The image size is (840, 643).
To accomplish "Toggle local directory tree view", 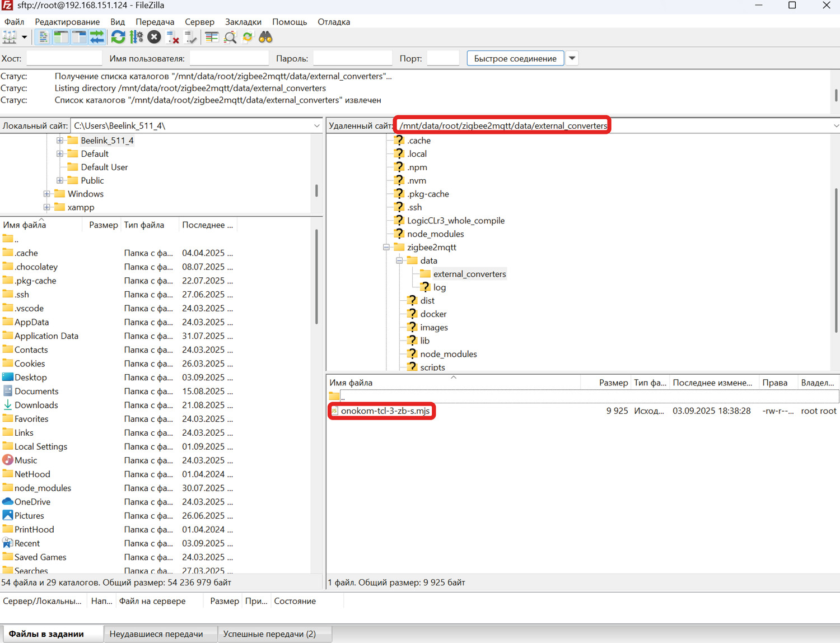I will (61, 38).
